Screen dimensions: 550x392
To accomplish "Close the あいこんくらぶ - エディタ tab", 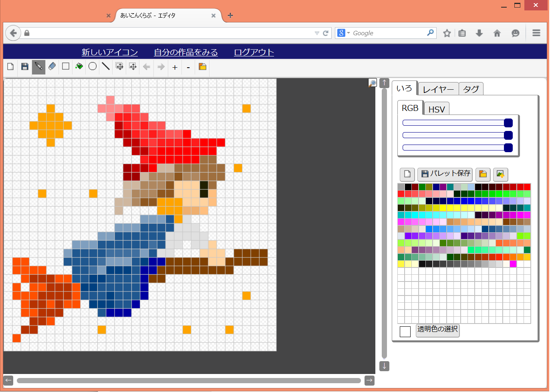I will [214, 16].
